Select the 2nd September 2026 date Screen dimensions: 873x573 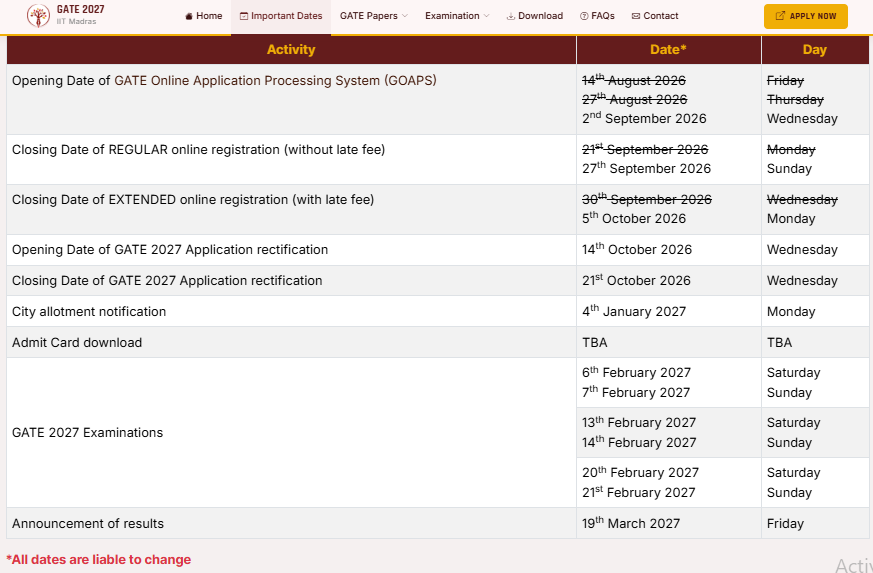point(644,118)
